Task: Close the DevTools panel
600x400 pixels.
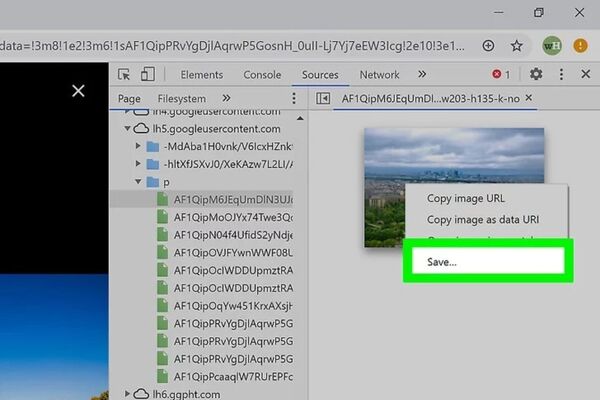Action: pyautogui.click(x=585, y=75)
